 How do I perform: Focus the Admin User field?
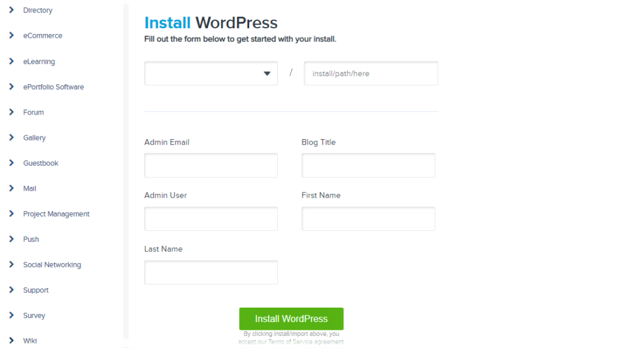click(211, 218)
